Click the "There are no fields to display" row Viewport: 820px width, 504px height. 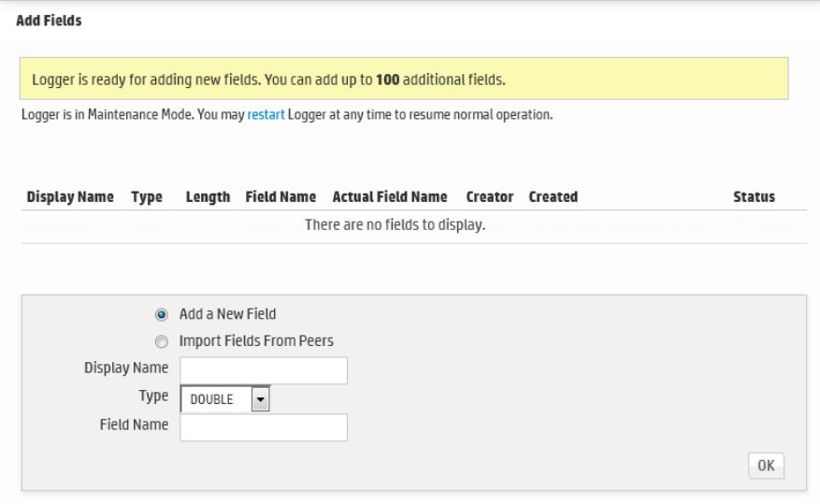click(395, 225)
